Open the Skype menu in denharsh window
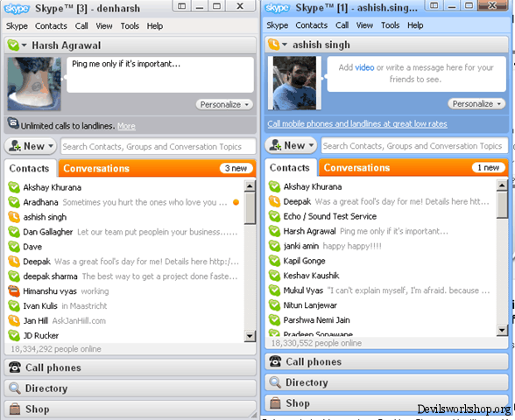Image resolution: width=515 pixels, height=420 pixels. (x=17, y=26)
